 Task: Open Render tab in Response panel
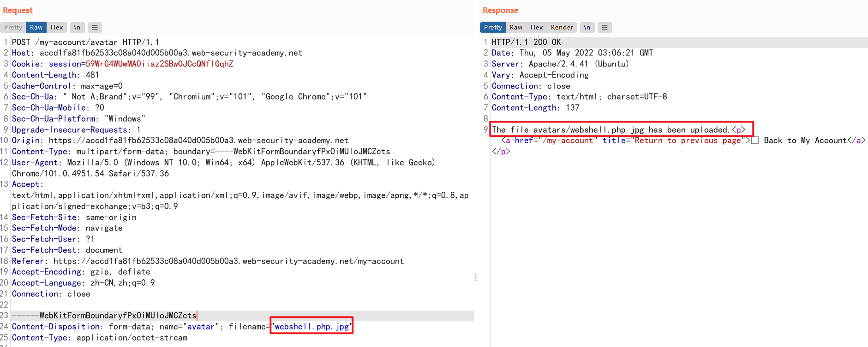point(562,27)
